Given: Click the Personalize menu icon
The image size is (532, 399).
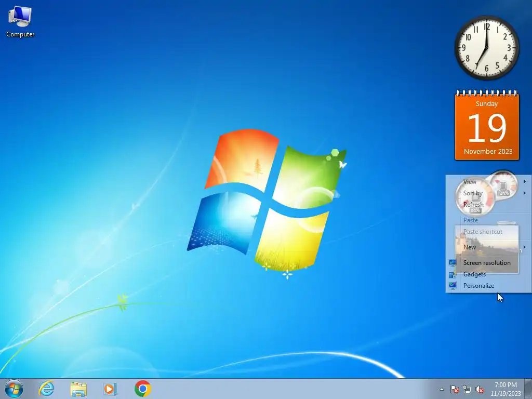Looking at the screenshot, I should pos(453,286).
